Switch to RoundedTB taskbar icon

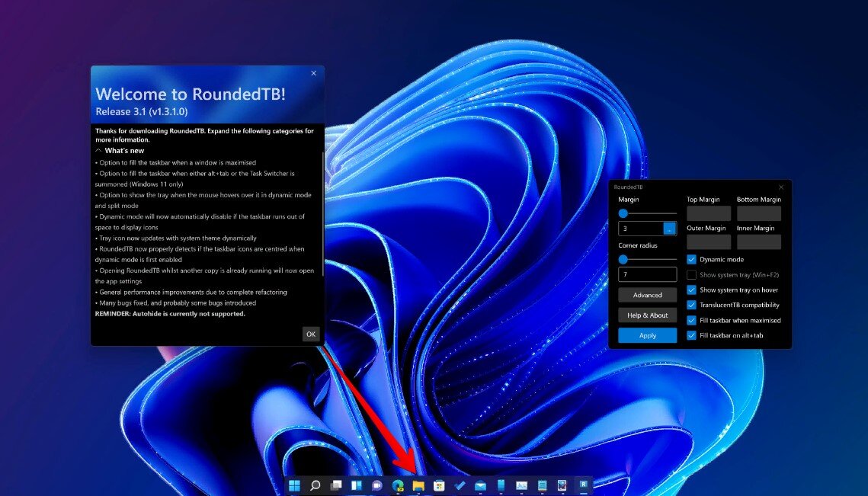click(584, 485)
